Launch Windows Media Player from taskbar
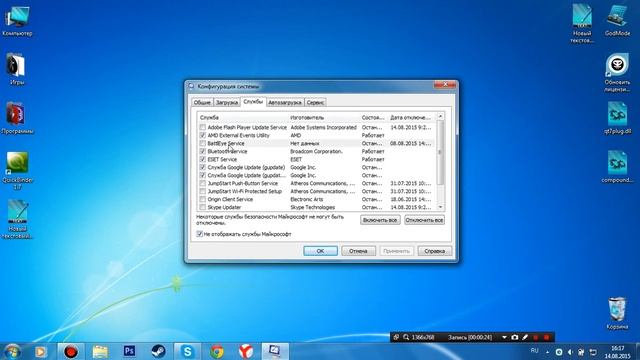 click(x=40, y=351)
